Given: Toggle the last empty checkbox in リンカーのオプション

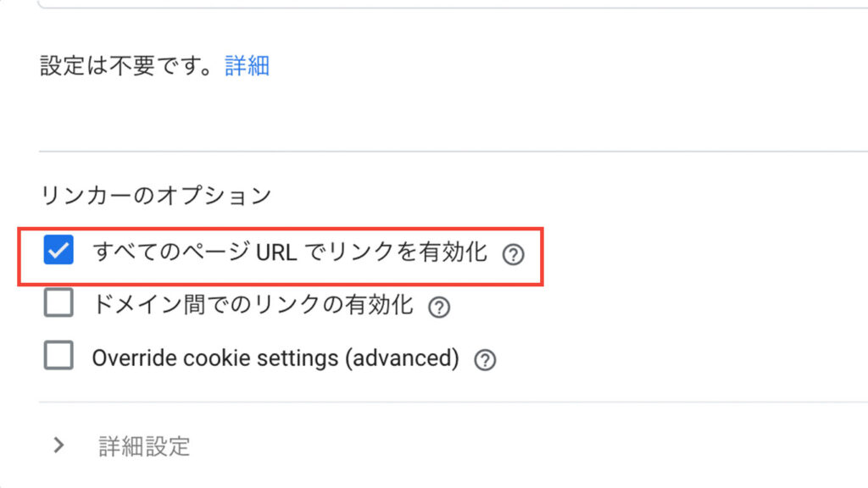Looking at the screenshot, I should coord(58,355).
